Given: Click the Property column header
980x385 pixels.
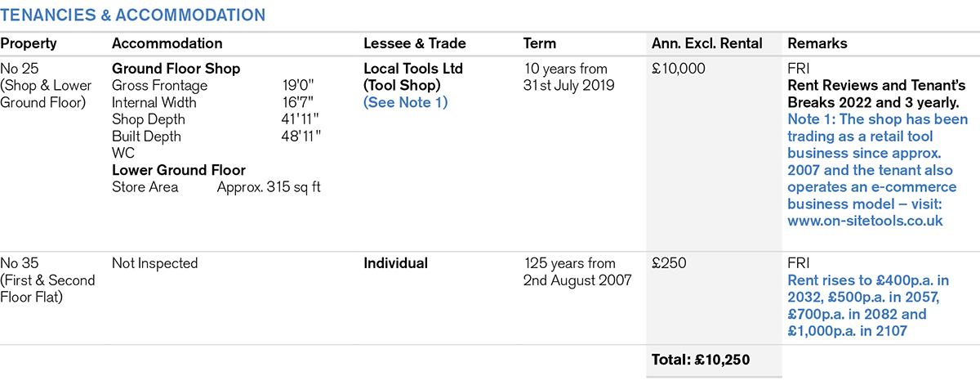Looking at the screenshot, I should (29, 43).
